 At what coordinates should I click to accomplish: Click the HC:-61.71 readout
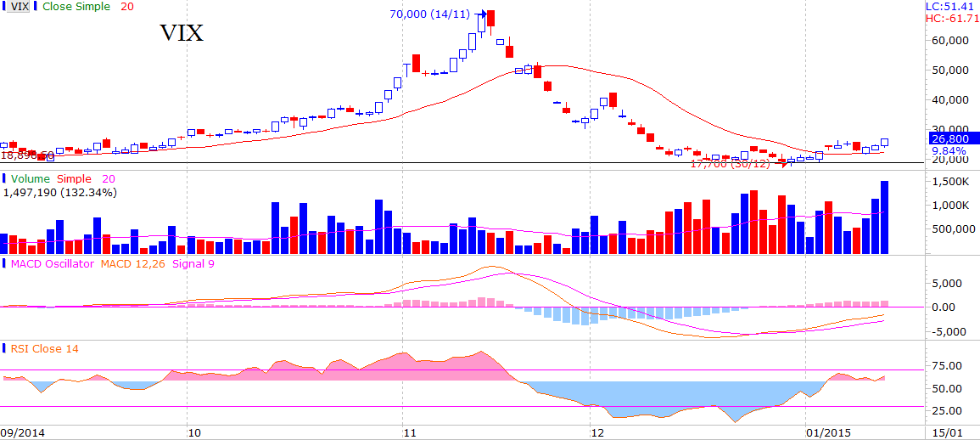pyautogui.click(x=952, y=18)
